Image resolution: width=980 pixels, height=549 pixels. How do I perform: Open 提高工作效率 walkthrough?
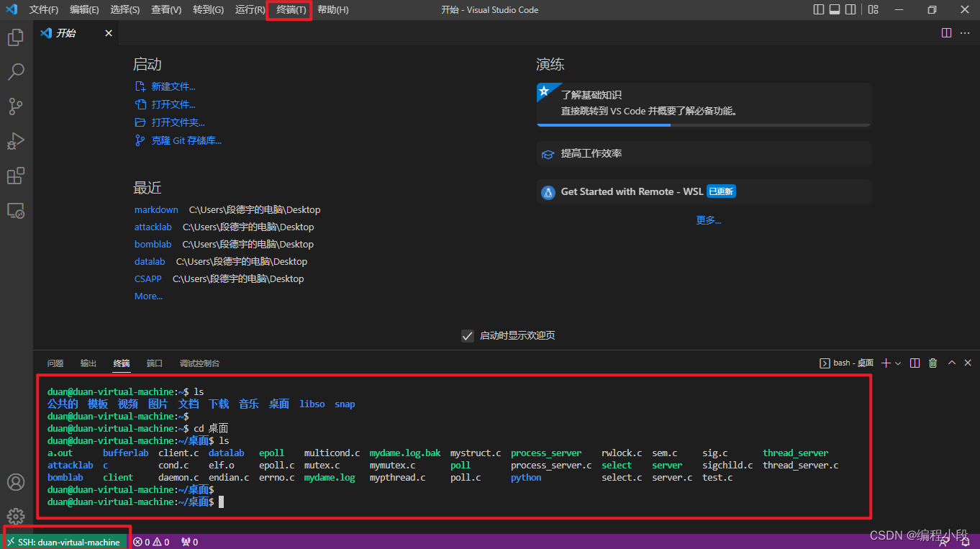pyautogui.click(x=704, y=153)
